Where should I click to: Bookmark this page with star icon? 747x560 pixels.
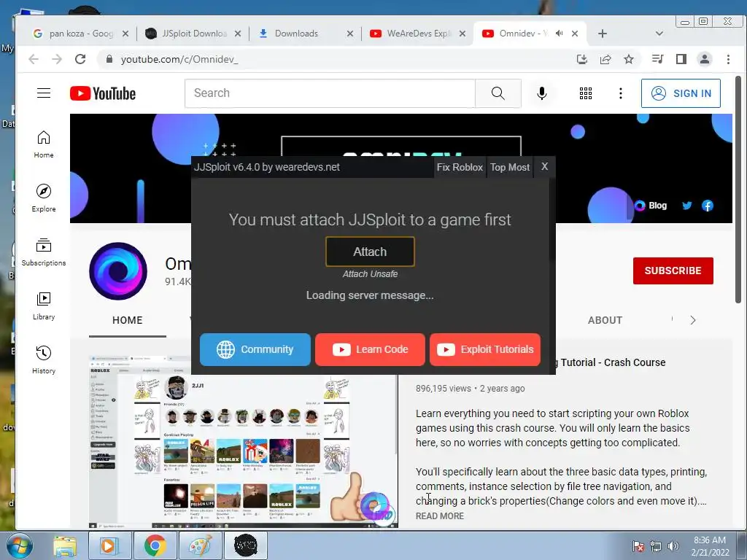pyautogui.click(x=629, y=59)
